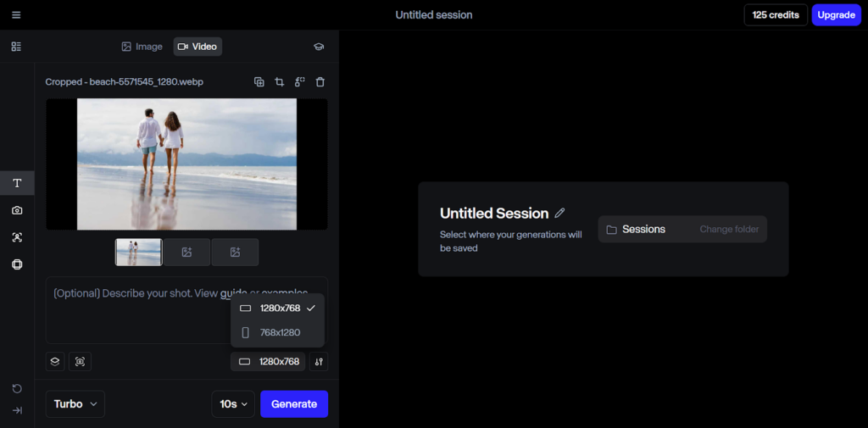868x428 pixels.
Task: Select the camera tool in sidebar
Action: [17, 210]
